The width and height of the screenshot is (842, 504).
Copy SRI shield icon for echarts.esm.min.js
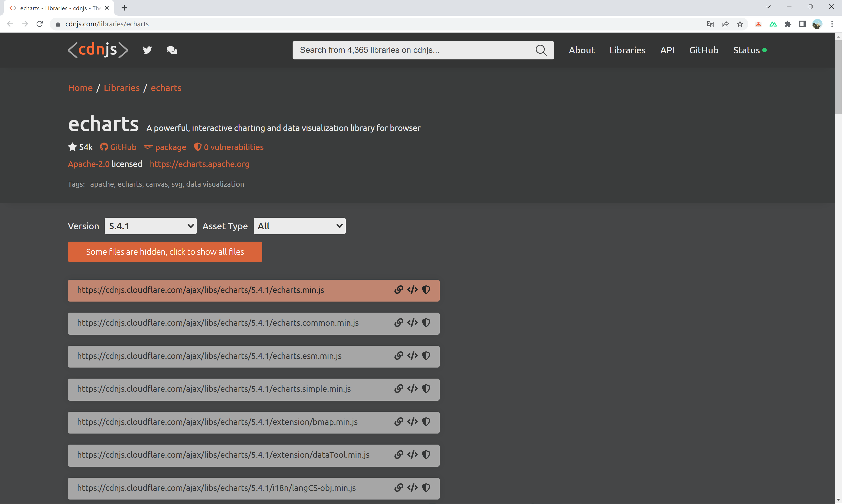click(x=426, y=356)
